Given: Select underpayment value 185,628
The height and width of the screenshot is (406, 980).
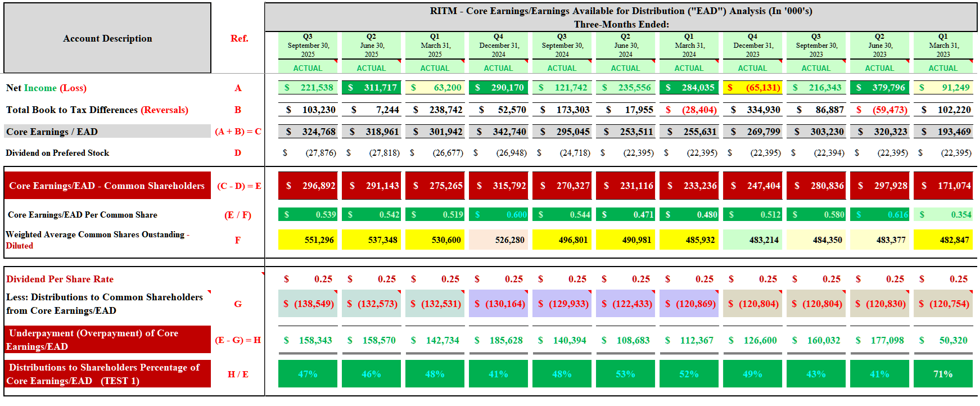Looking at the screenshot, I should point(498,340).
